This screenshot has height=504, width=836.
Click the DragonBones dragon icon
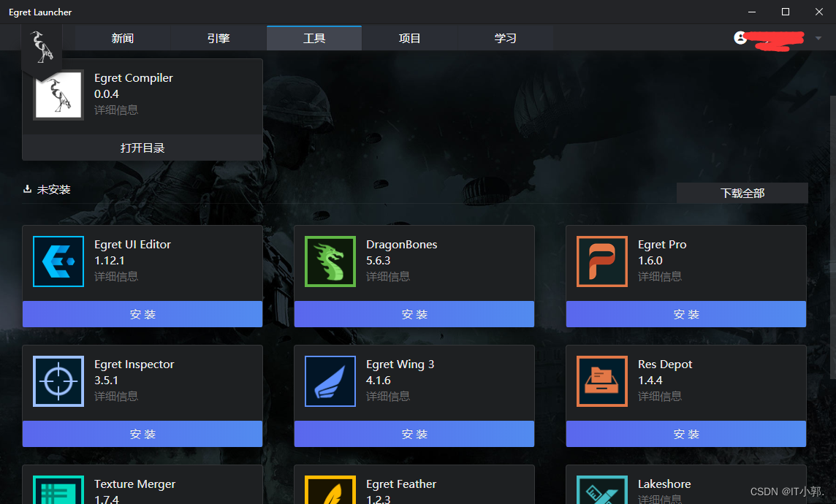click(330, 261)
